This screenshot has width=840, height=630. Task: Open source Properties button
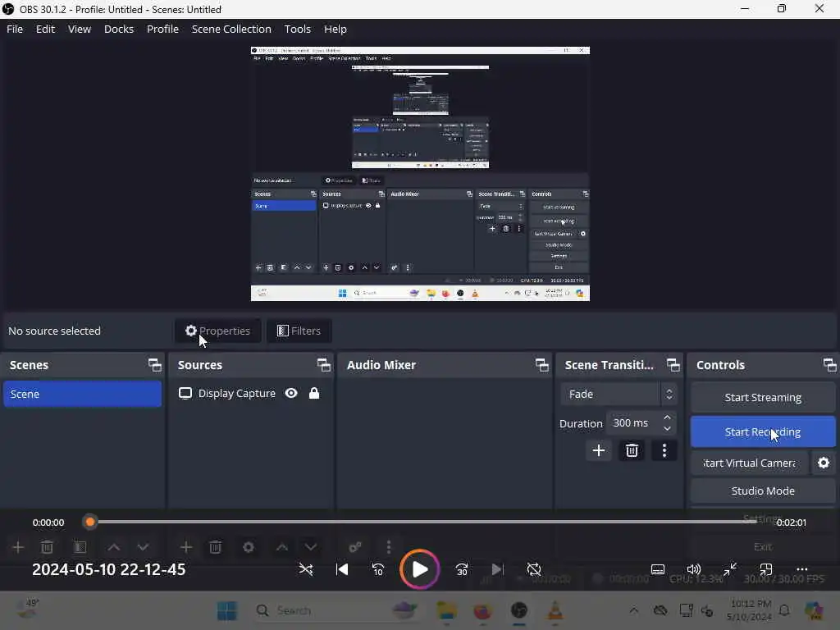pos(218,331)
